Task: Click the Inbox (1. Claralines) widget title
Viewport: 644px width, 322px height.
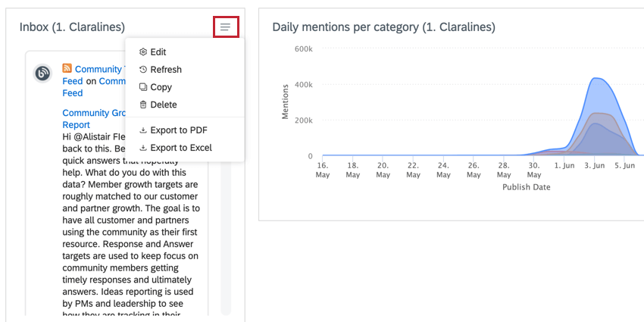Action: click(x=72, y=27)
